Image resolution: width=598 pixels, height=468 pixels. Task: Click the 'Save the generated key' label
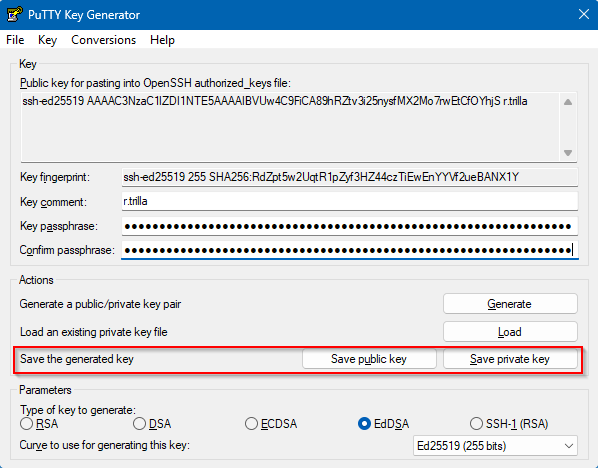click(77, 359)
